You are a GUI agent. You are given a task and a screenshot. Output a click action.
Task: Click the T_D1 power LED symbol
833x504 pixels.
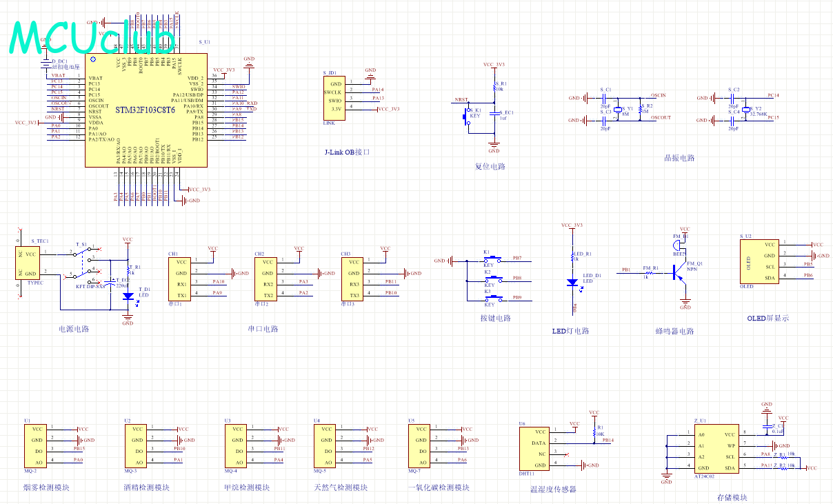(128, 296)
